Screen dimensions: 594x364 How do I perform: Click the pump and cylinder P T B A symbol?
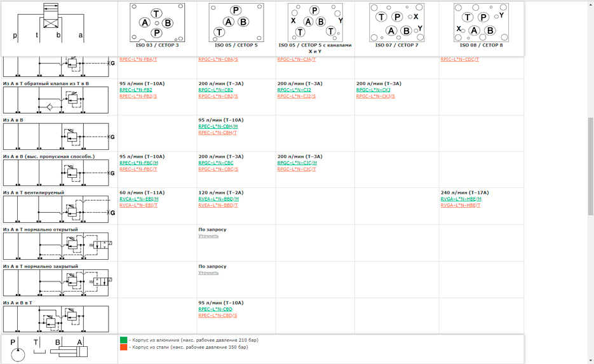pos(50,349)
